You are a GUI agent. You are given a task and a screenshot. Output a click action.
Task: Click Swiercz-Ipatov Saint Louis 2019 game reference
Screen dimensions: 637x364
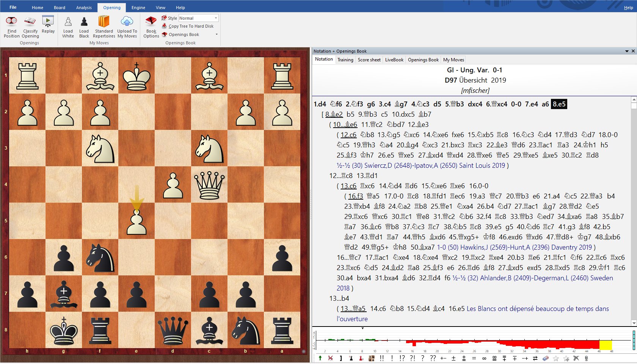[421, 166]
